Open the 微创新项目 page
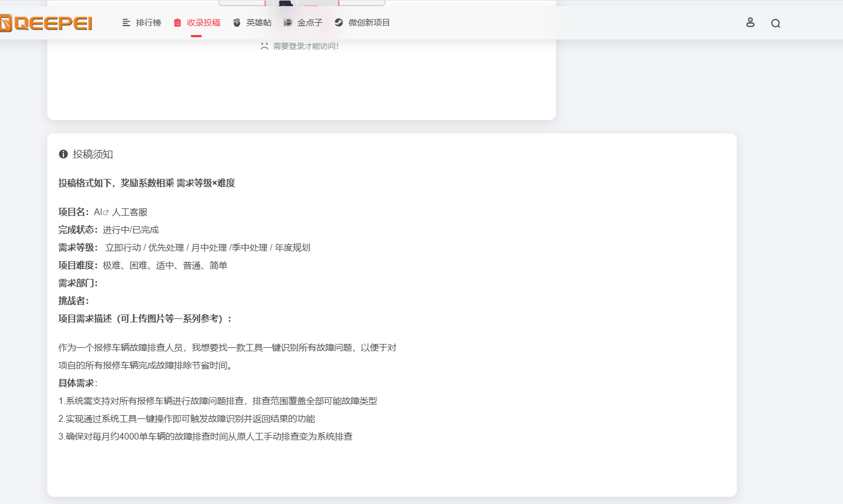This screenshot has height=504, width=843. click(368, 22)
